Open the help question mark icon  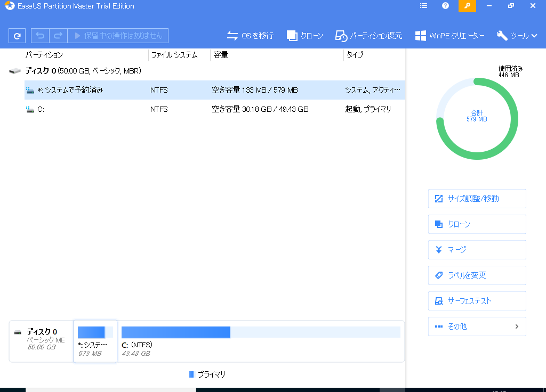point(445,6)
